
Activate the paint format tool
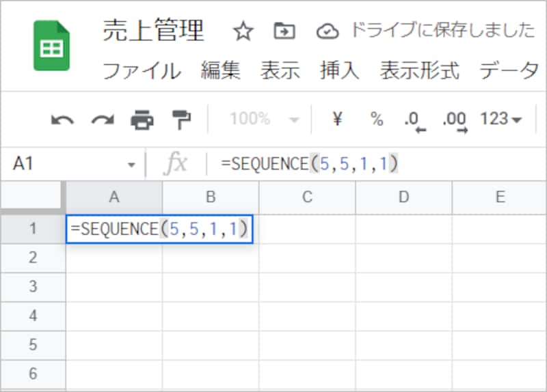[182, 120]
